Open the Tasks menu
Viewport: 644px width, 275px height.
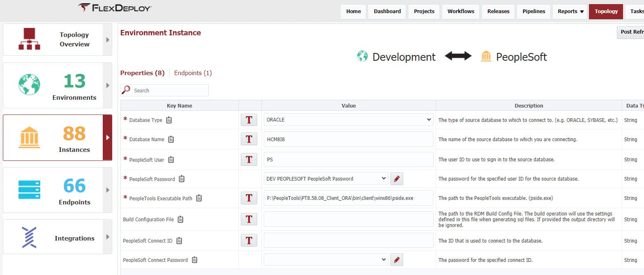pyautogui.click(x=635, y=11)
